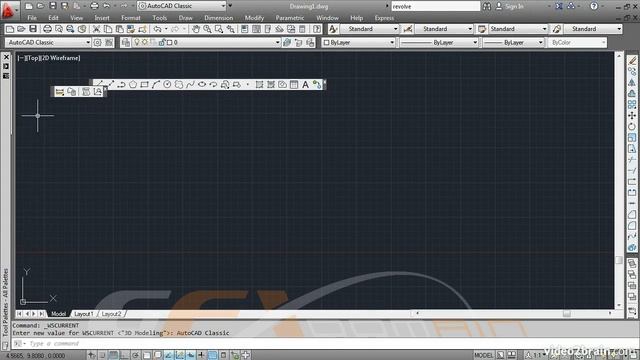Toggle Polar Tracking in the status bar
The width and height of the screenshot is (640, 360).
[x=136, y=355]
